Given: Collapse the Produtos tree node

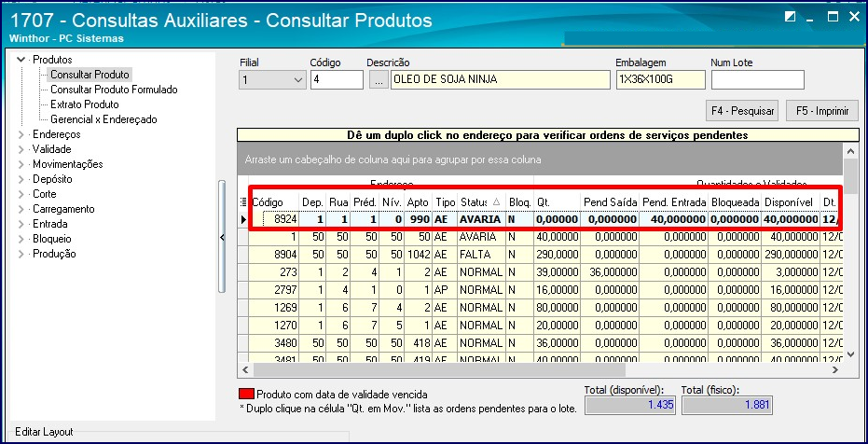Looking at the screenshot, I should [x=21, y=60].
